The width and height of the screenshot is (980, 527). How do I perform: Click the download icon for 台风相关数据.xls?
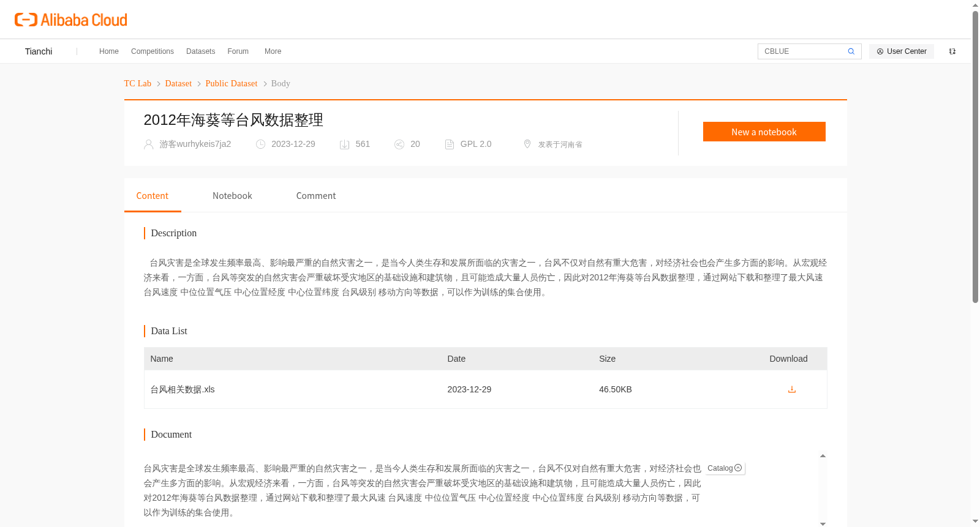click(791, 389)
